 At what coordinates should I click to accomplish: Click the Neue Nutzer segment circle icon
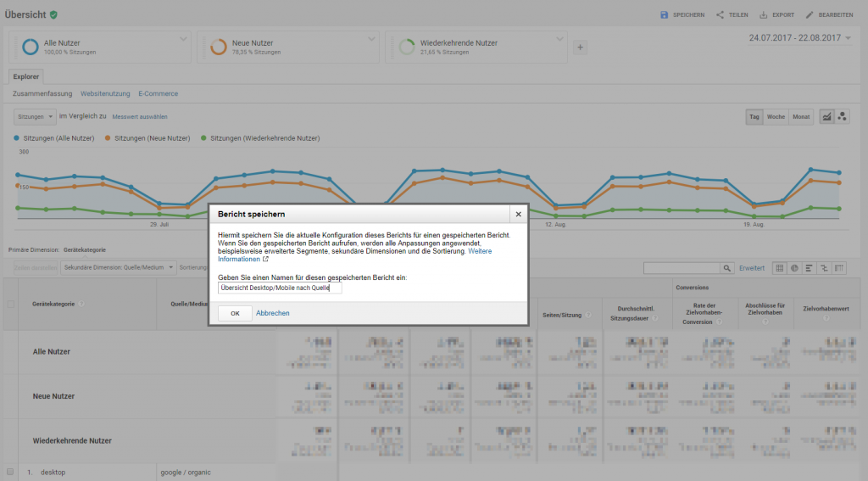click(x=218, y=48)
